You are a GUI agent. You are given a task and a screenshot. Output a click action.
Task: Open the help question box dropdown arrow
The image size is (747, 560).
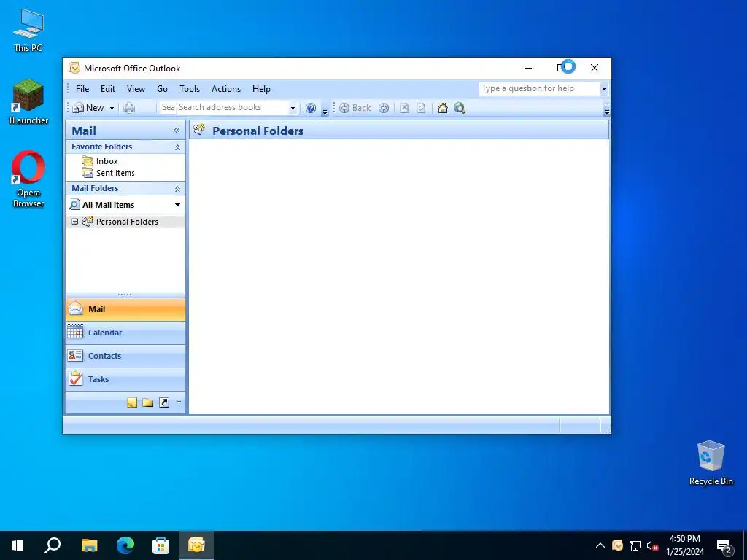pyautogui.click(x=604, y=89)
